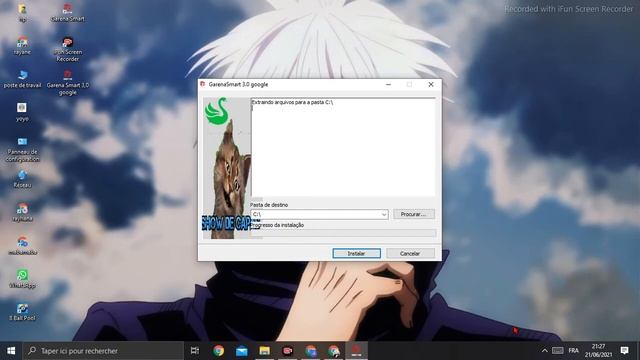This screenshot has height=360, width=640.
Task: Select the Garena Smart desktop icon
Action: pyautogui.click(x=67, y=12)
